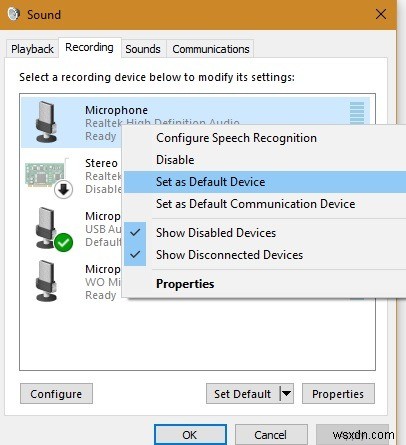Select the Realtek Microphone device icon
Image resolution: width=406 pixels, height=445 pixels.
coord(46,122)
